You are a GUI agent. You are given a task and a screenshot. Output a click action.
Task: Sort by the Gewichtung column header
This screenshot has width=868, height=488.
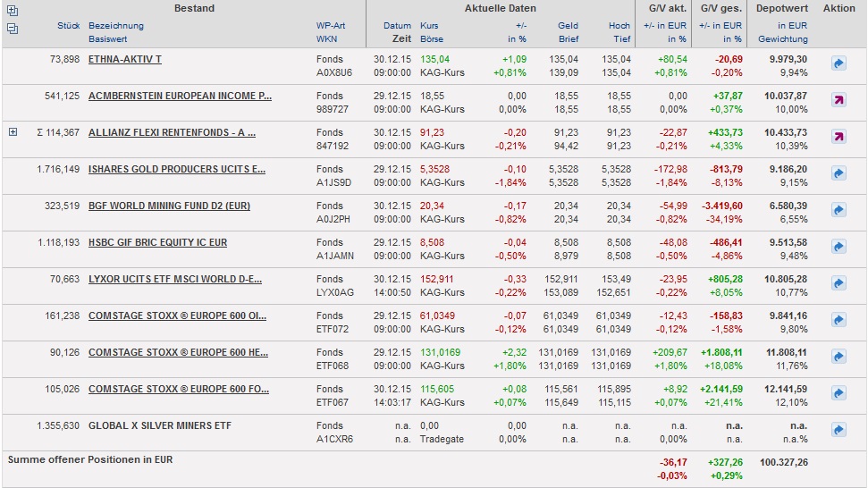tap(782, 39)
